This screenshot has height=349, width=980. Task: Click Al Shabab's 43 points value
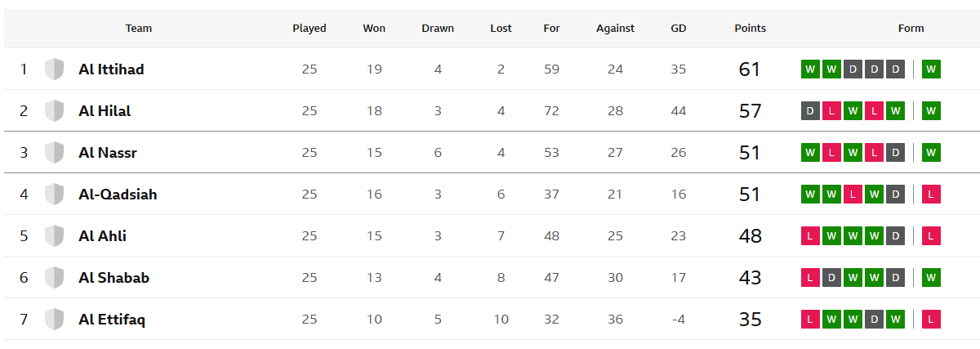(750, 278)
